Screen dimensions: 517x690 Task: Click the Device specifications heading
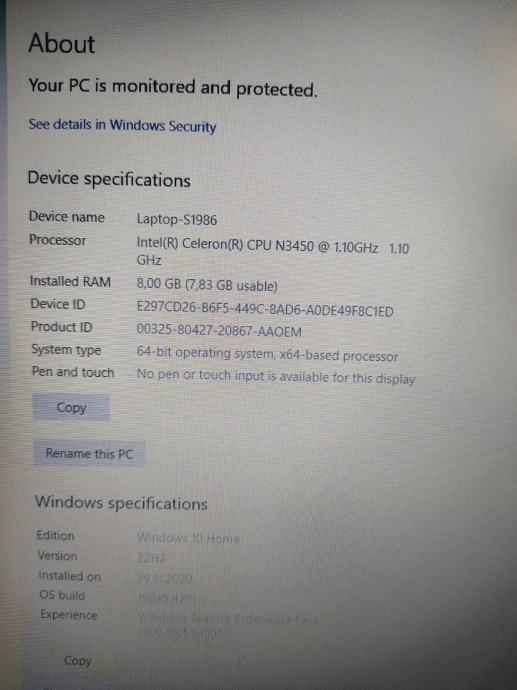(x=109, y=180)
